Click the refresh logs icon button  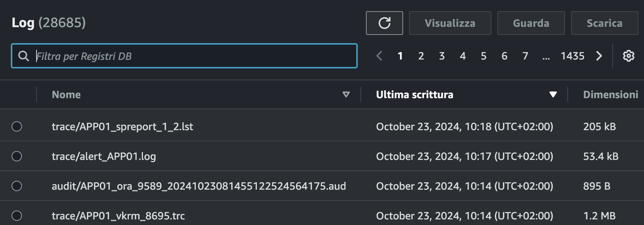384,23
